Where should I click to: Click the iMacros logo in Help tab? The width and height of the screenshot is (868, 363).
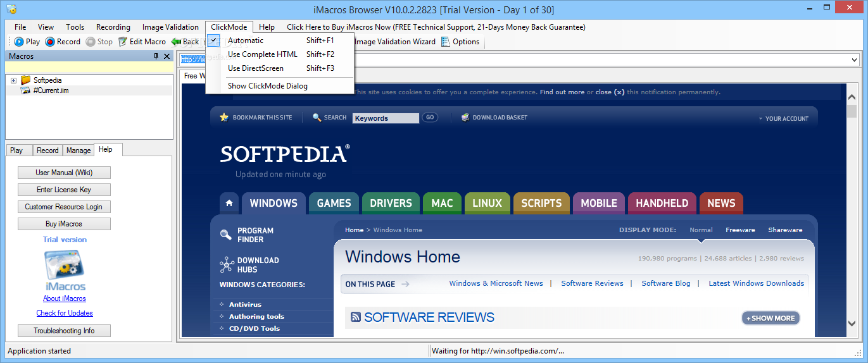(64, 270)
